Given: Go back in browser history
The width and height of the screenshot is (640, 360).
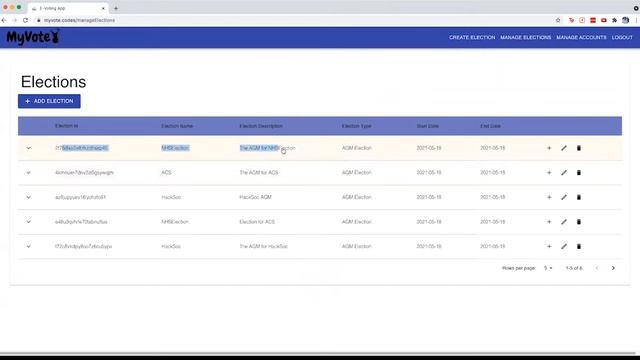Looking at the screenshot, I should coord(4,20).
